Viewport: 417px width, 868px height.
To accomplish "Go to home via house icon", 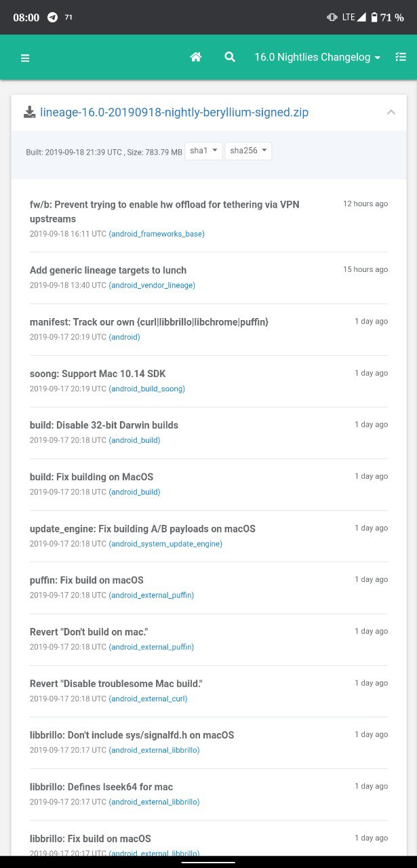I will pos(196,58).
